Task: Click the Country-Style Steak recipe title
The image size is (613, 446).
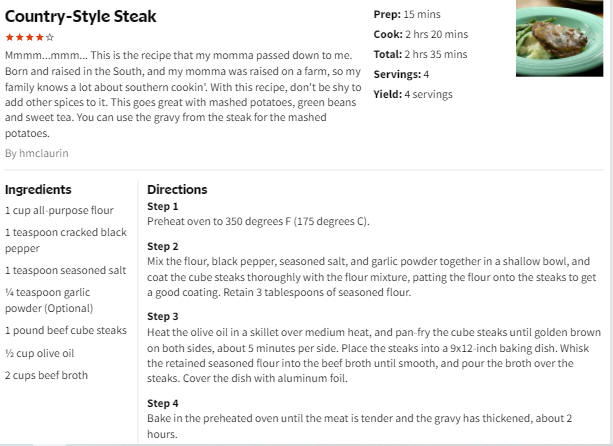Action: point(81,16)
